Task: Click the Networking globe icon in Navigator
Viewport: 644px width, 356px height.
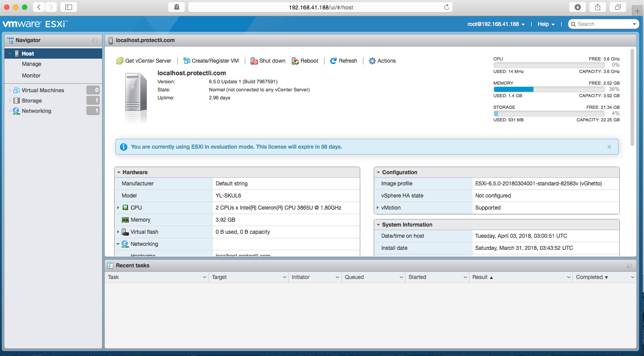Action: click(17, 111)
